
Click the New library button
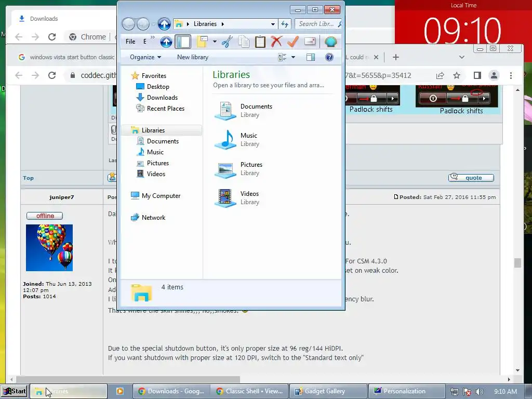pyautogui.click(x=193, y=57)
